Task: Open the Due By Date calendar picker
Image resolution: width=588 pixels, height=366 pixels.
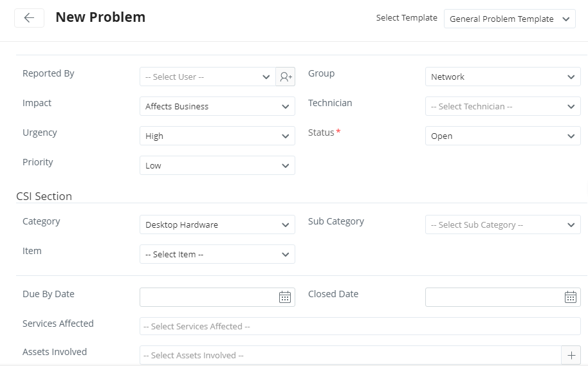Action: coord(285,297)
